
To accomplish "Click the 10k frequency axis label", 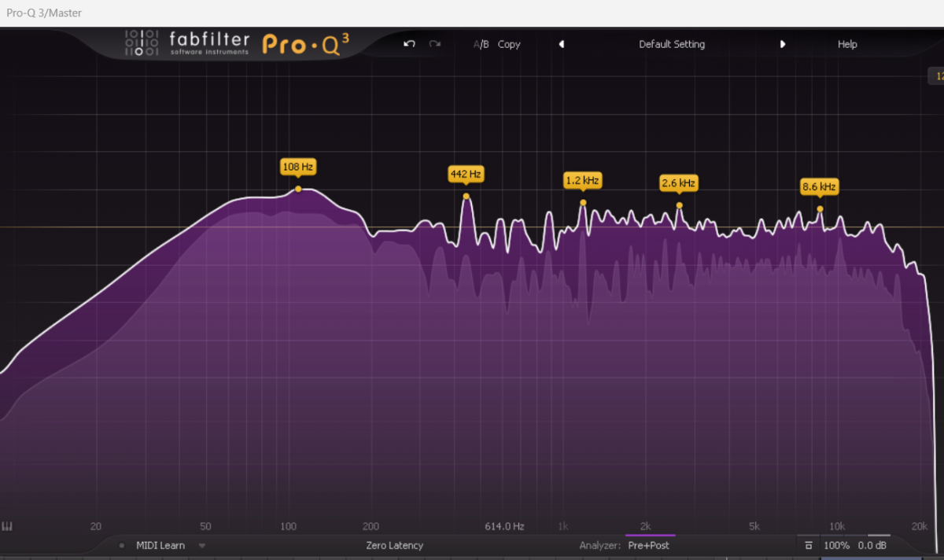I will [837, 526].
